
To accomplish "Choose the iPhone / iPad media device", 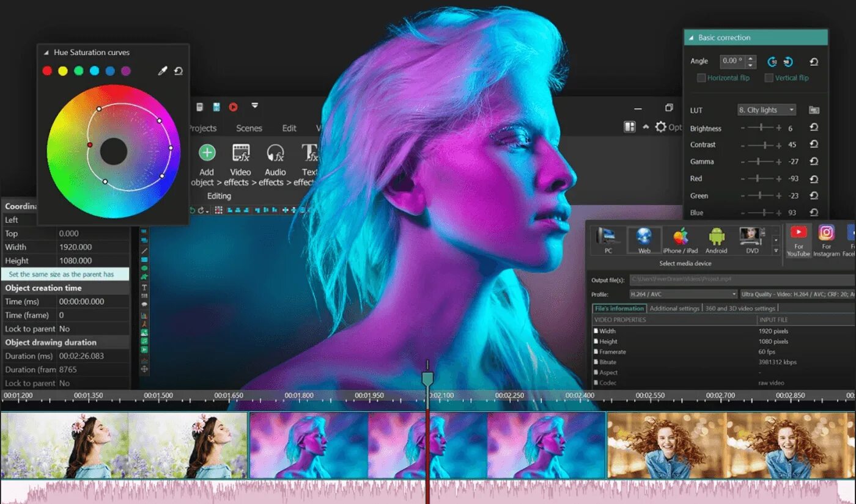I will click(x=681, y=240).
